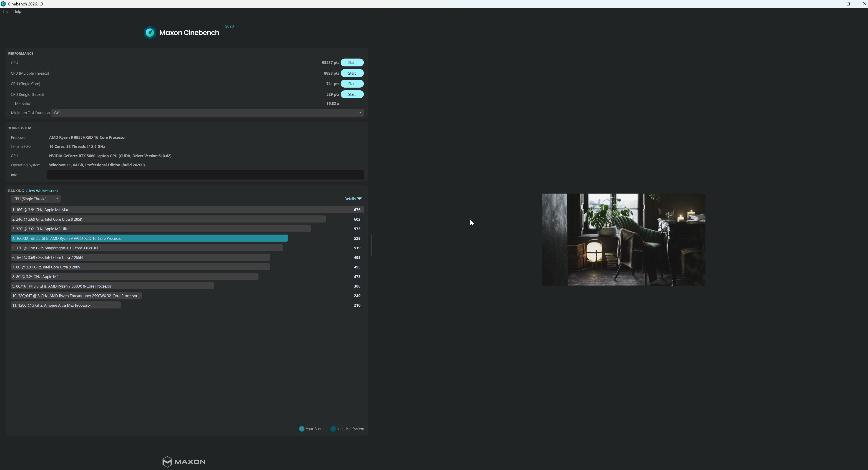
Task: Toggle the ranking Details view
Action: (x=352, y=199)
